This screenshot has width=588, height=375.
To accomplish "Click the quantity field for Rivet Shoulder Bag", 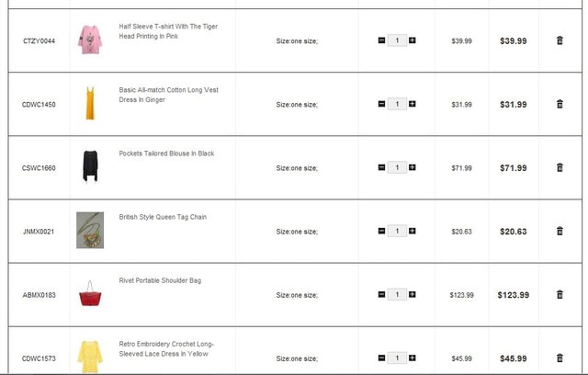I will click(397, 294).
